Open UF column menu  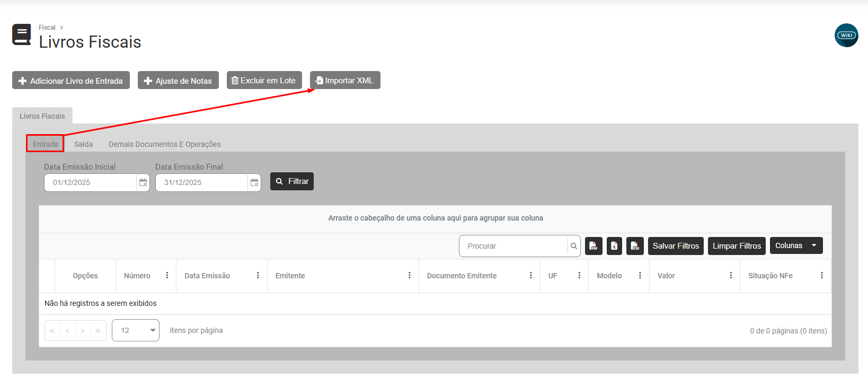point(579,276)
